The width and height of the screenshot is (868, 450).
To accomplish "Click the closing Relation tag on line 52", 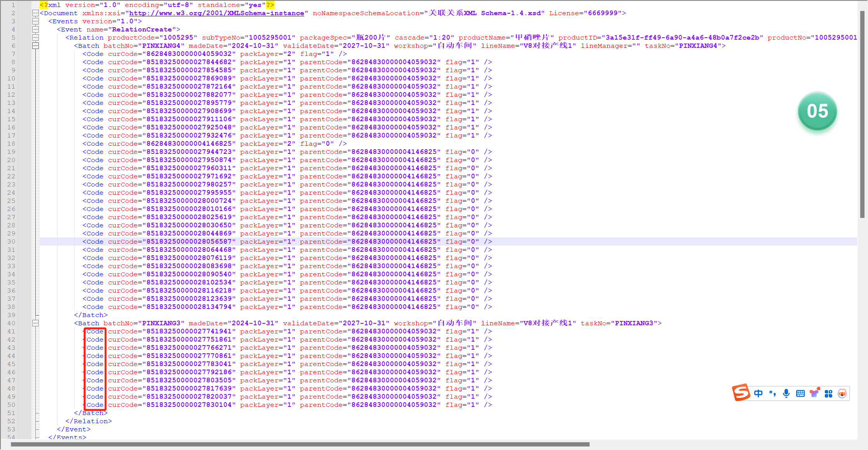I will point(89,421).
